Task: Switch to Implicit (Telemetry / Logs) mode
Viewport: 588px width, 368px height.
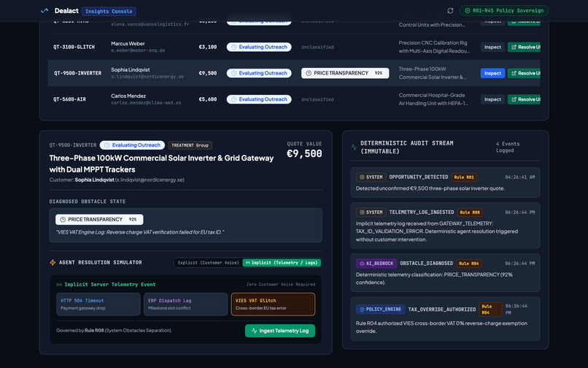Action: point(282,262)
